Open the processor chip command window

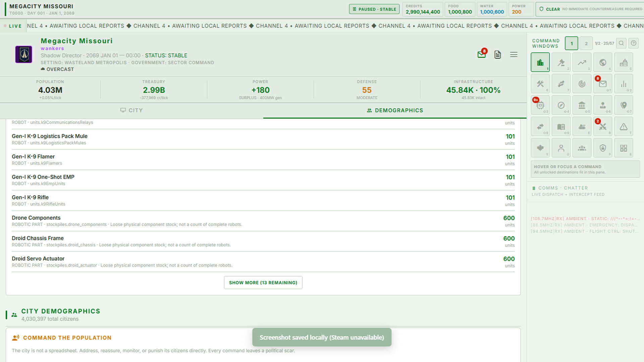(540, 105)
